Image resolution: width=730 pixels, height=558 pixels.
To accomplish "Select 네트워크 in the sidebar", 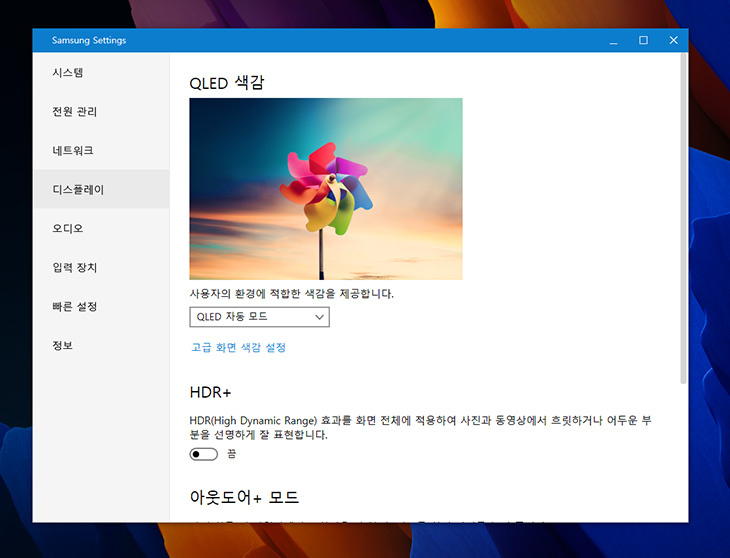I will tap(101, 150).
